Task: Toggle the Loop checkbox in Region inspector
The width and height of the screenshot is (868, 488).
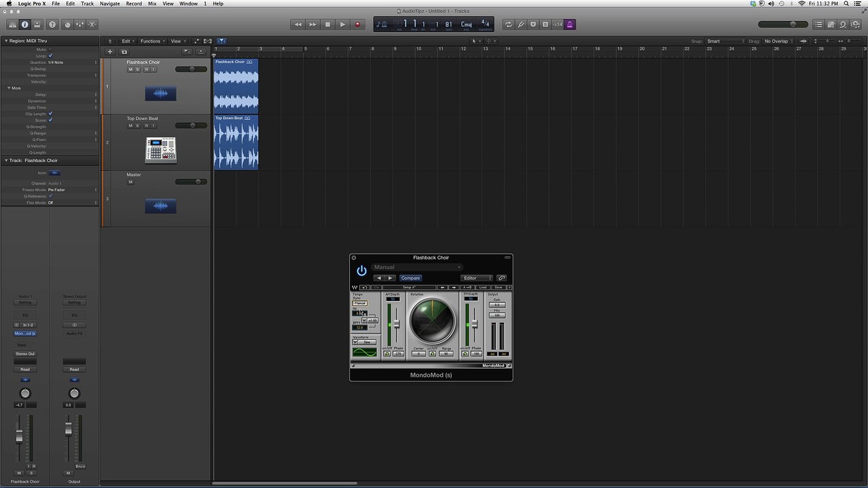Action: (x=50, y=56)
